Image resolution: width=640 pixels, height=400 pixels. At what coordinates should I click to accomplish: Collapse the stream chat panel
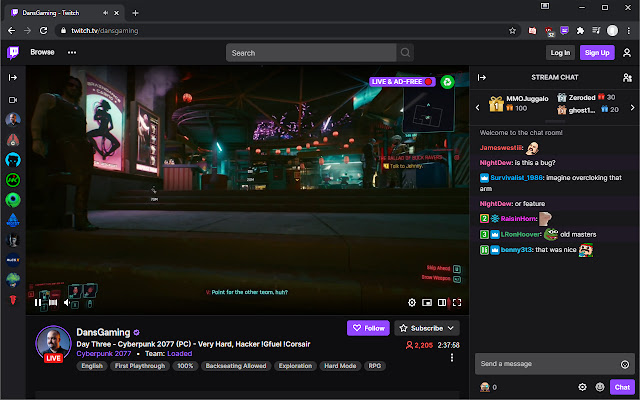click(482, 78)
